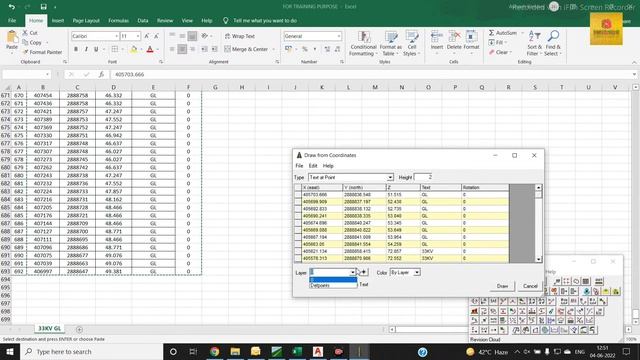
Task: Click the Percent Style icon
Action: click(x=304, y=49)
